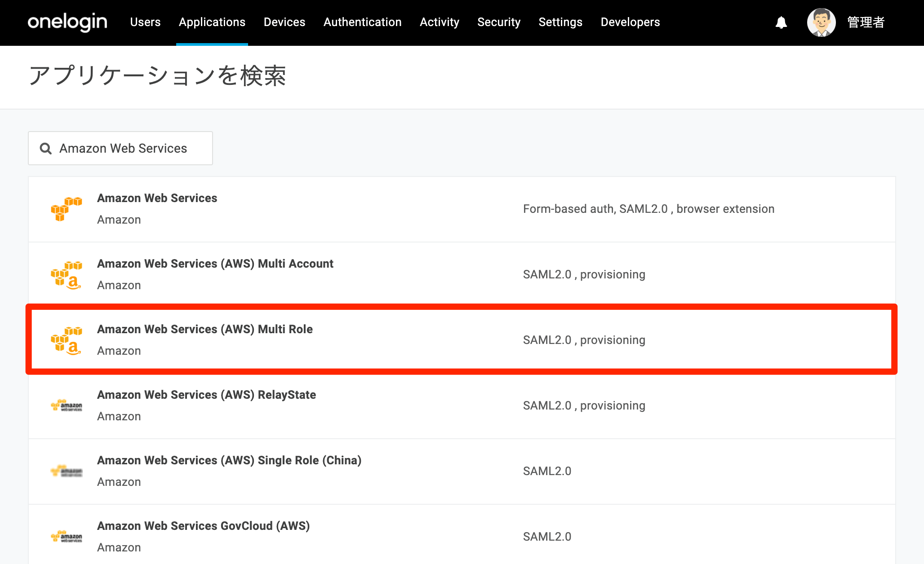Screen dimensions: 924x564
Task: Click the Amazon Web Services cubes icon
Action: [67, 209]
